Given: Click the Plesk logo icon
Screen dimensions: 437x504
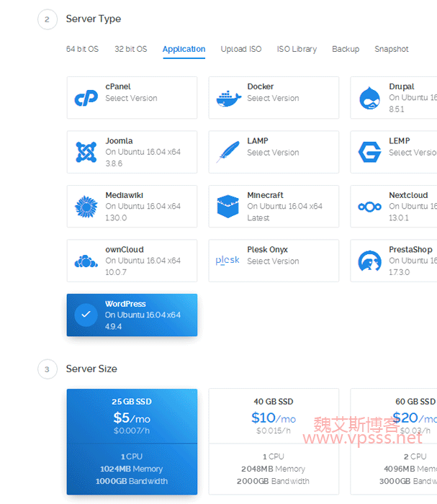Looking at the screenshot, I should 228,261.
